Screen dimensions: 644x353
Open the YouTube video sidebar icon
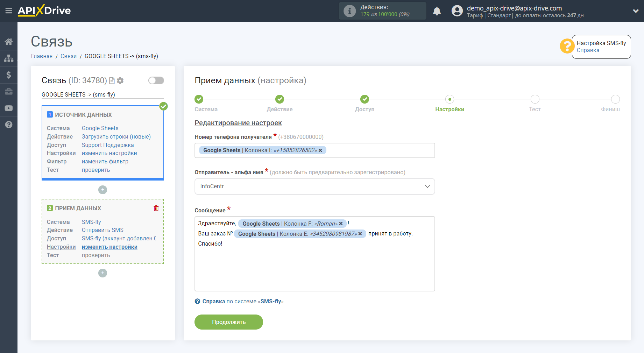click(9, 108)
